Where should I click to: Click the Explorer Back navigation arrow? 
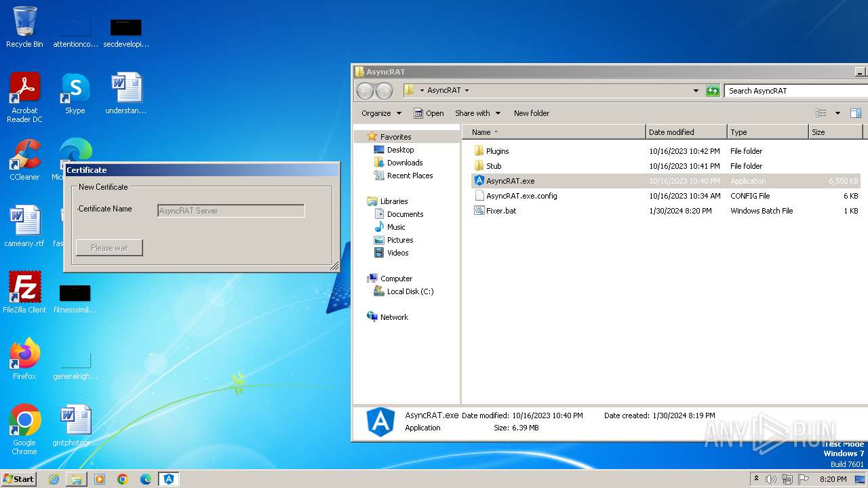(x=365, y=91)
